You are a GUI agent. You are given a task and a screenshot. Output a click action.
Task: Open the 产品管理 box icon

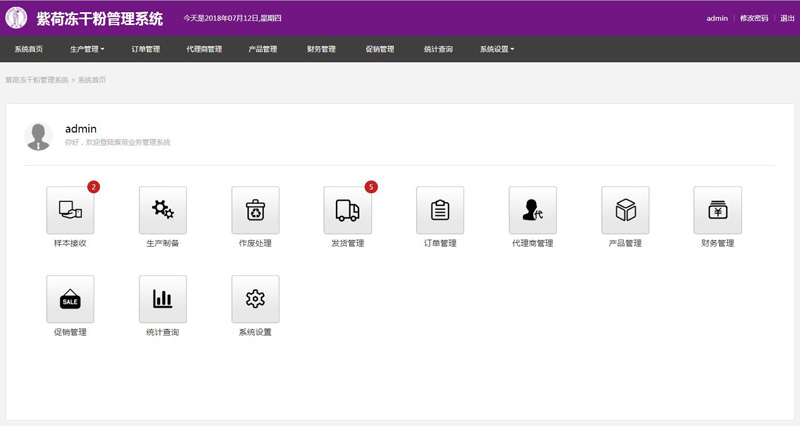tap(625, 210)
